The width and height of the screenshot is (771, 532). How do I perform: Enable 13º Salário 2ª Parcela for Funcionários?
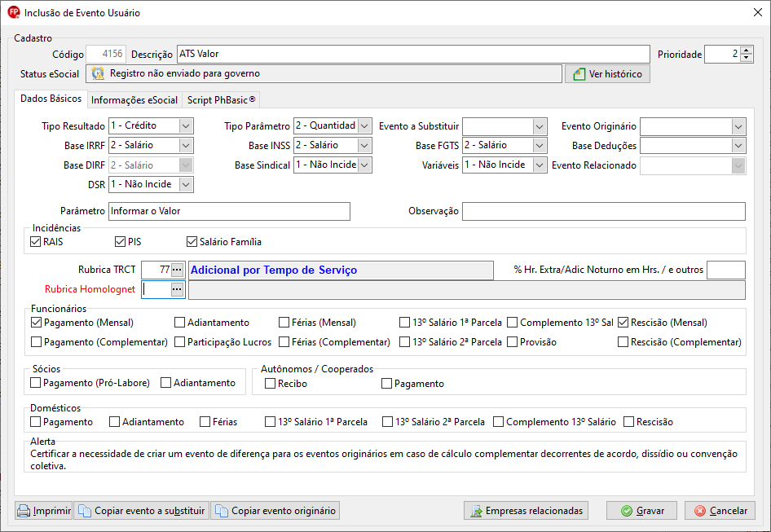(404, 341)
